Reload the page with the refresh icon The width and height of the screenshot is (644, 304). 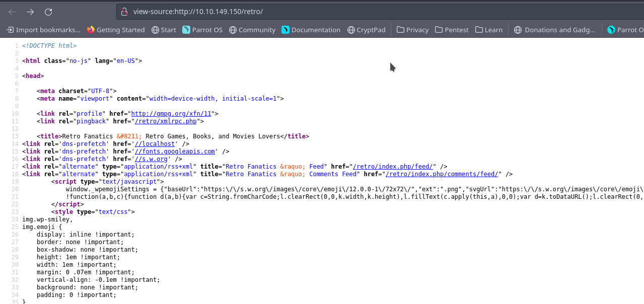point(48,12)
